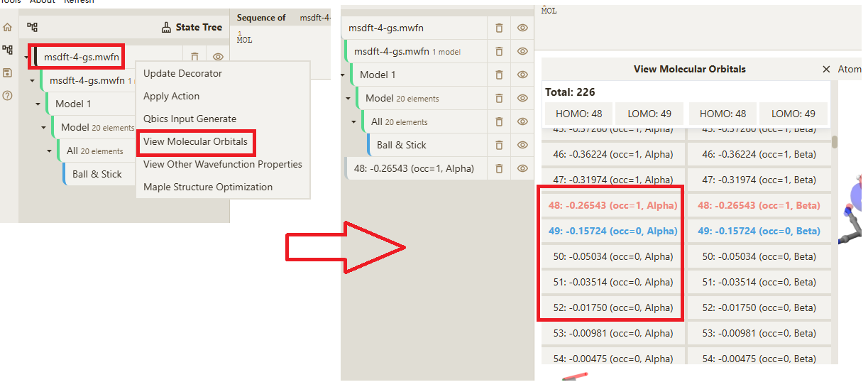Toggle visibility eye for Ball & Stick row

click(522, 146)
